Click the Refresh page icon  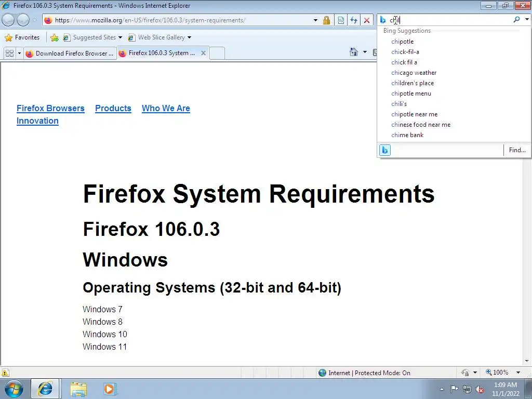click(354, 20)
